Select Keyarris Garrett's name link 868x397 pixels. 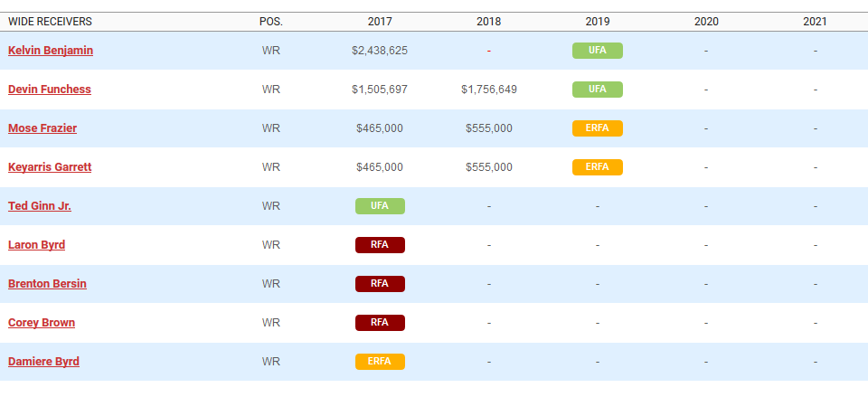point(50,167)
